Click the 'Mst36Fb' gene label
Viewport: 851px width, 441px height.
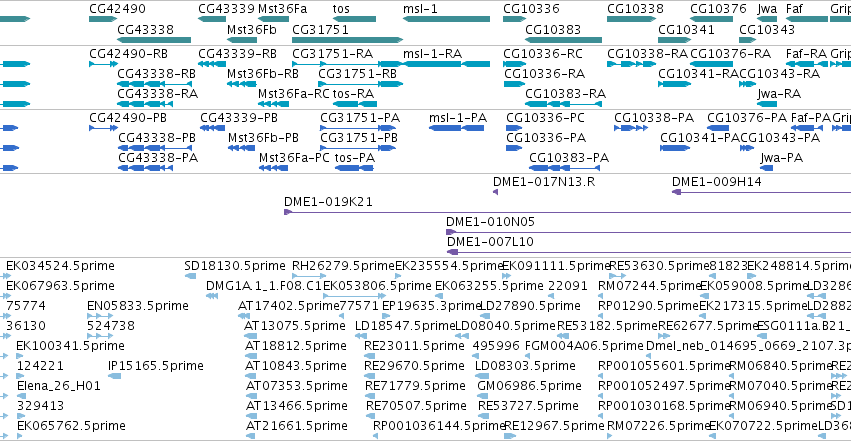tap(251, 29)
